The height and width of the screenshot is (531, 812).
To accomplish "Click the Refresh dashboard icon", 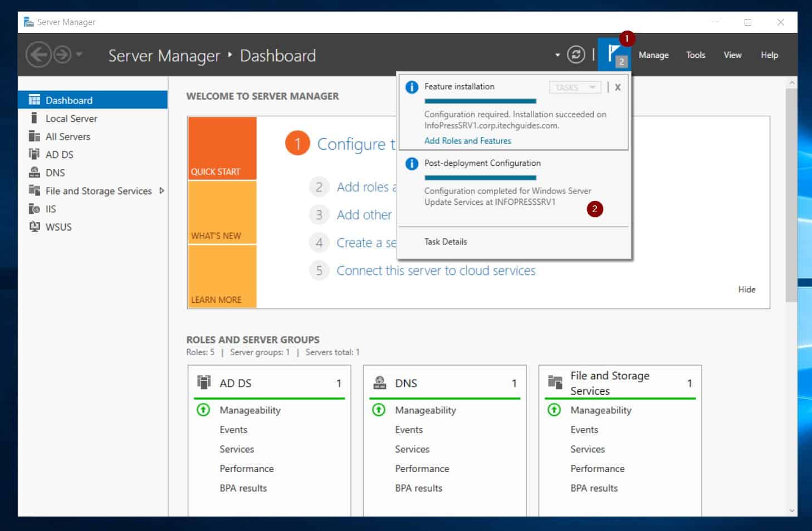I will pyautogui.click(x=576, y=55).
